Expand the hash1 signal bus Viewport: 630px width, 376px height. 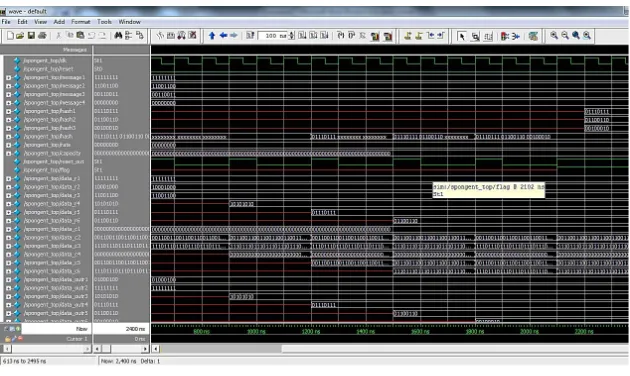pyautogui.click(x=8, y=111)
